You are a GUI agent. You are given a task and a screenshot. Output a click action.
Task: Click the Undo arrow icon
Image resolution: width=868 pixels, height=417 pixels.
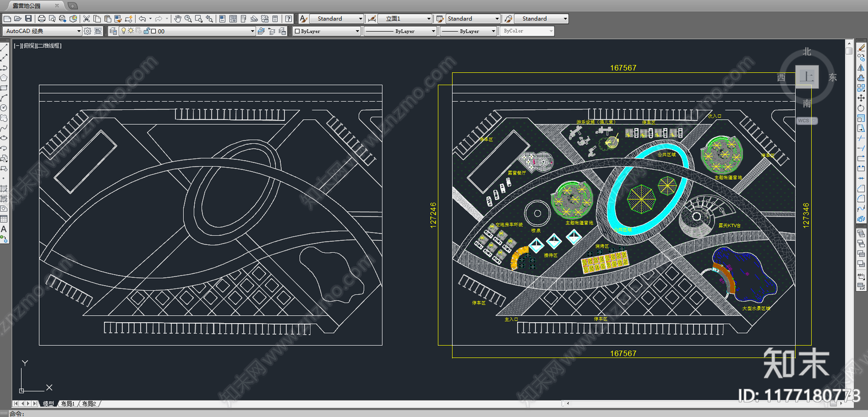click(142, 18)
